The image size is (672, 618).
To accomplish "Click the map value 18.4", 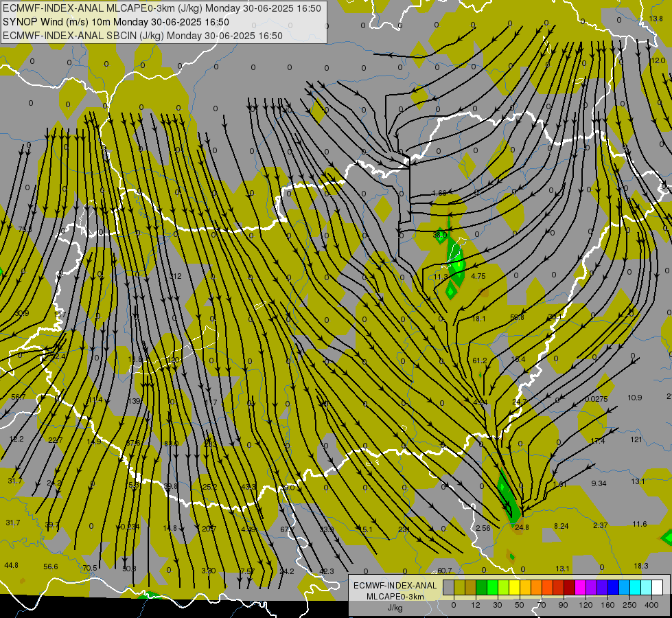I will (518, 359).
